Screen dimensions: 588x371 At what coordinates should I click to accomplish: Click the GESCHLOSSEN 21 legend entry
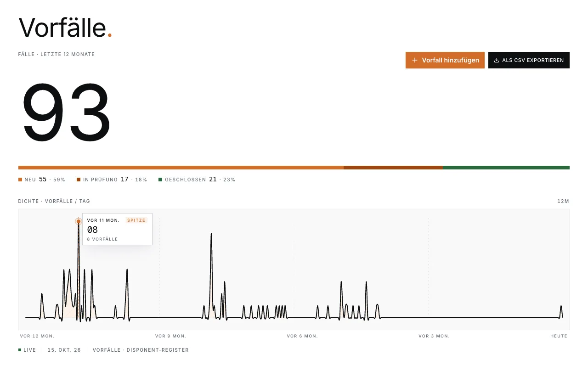pos(197,180)
